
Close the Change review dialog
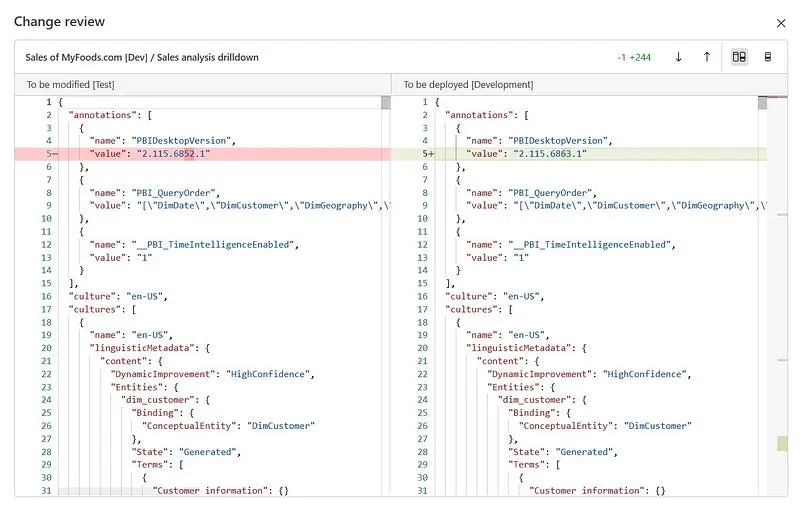[781, 23]
